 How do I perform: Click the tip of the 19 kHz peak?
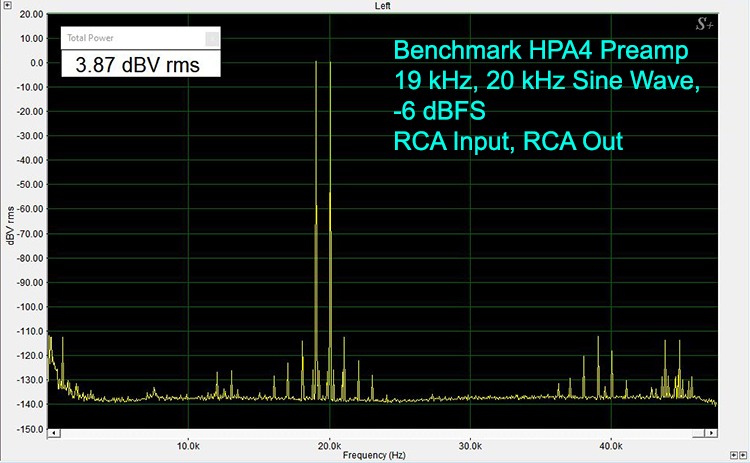click(316, 62)
